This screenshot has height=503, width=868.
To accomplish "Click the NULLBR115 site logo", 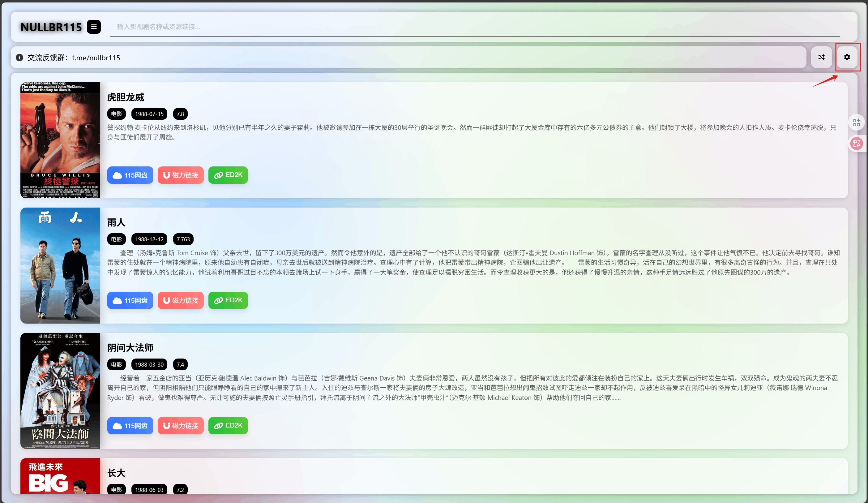I will pyautogui.click(x=51, y=27).
